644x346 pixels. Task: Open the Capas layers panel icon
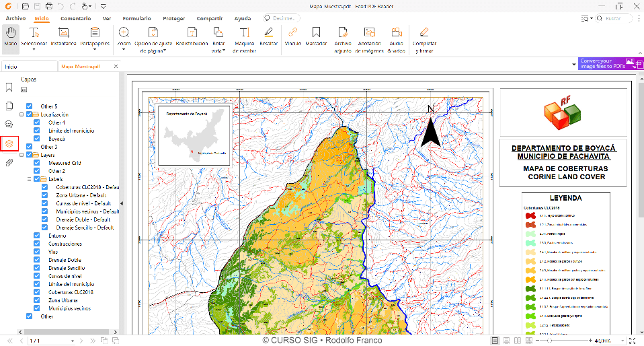(x=9, y=143)
